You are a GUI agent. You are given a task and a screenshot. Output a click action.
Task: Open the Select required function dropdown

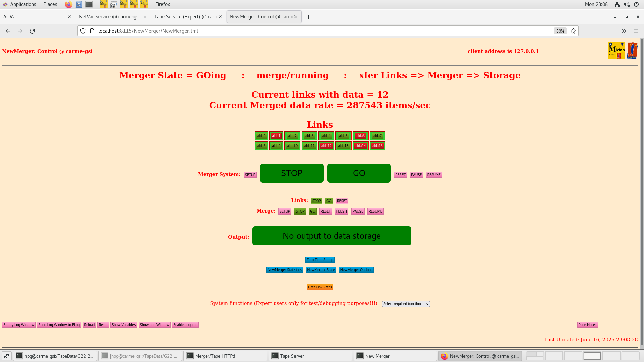406,304
